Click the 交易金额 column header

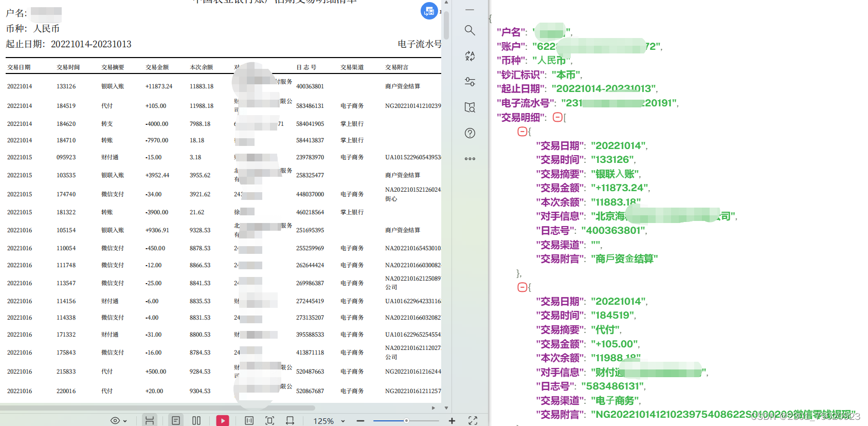(157, 67)
